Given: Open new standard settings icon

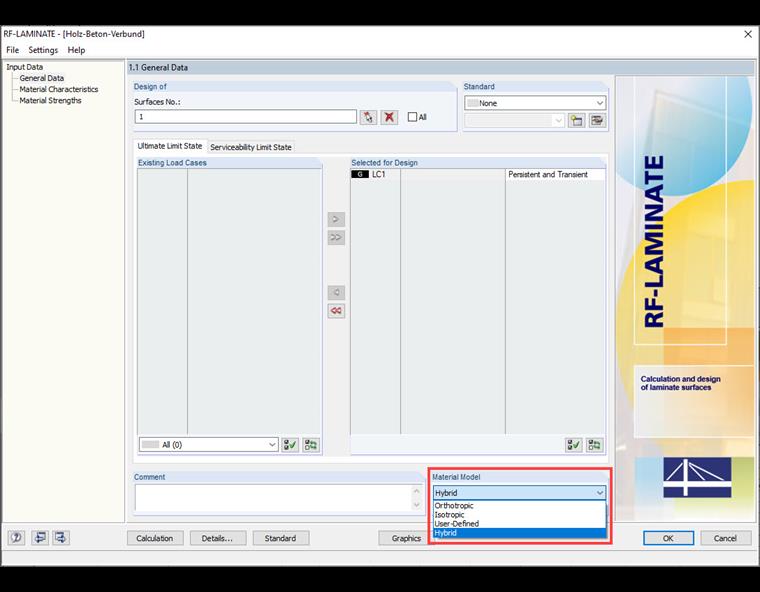Looking at the screenshot, I should pos(576,120).
